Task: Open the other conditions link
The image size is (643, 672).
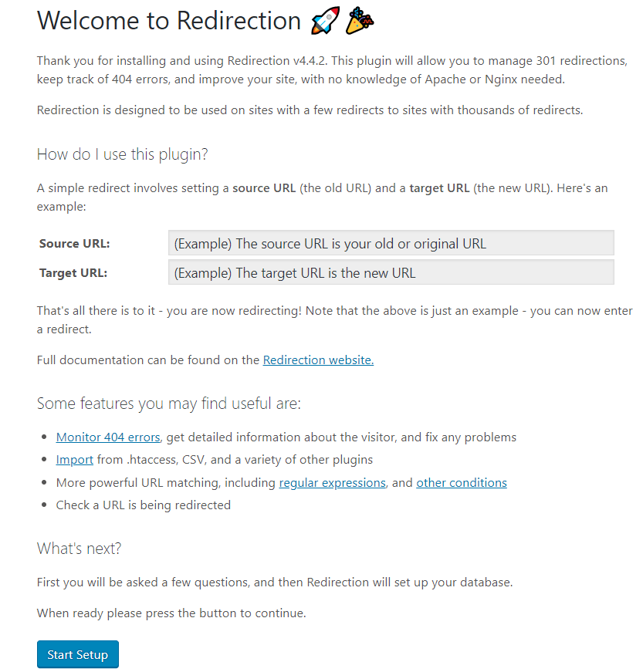Action: [462, 482]
